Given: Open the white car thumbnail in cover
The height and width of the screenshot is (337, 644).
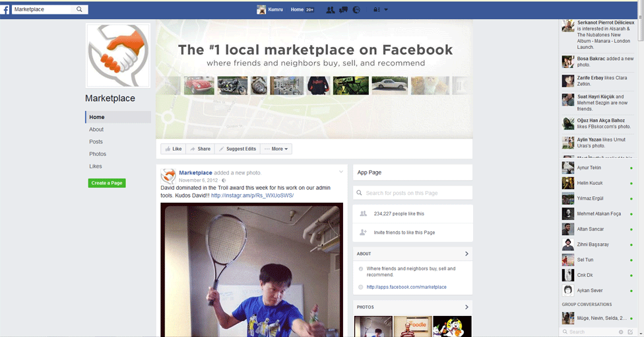Looking at the screenshot, I should [x=390, y=86].
